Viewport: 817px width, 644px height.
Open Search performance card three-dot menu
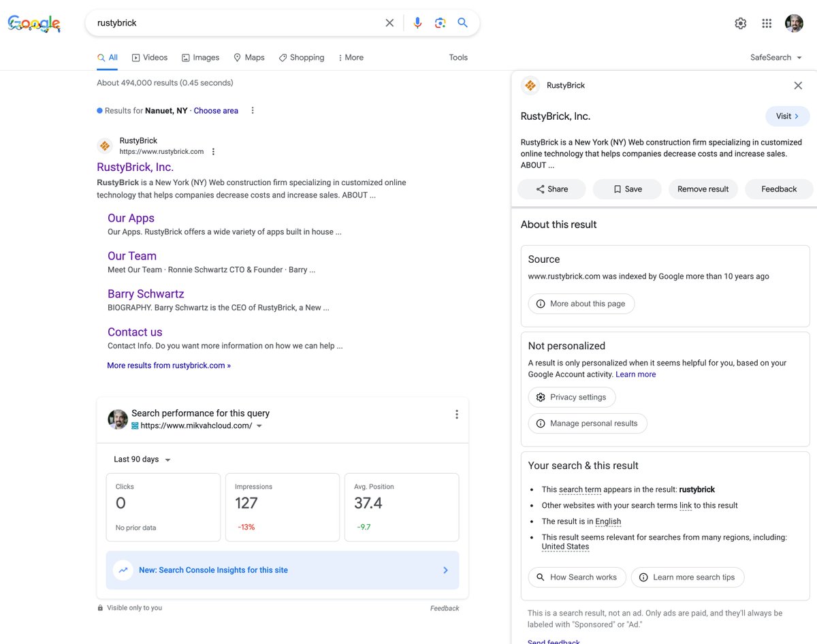[457, 414]
